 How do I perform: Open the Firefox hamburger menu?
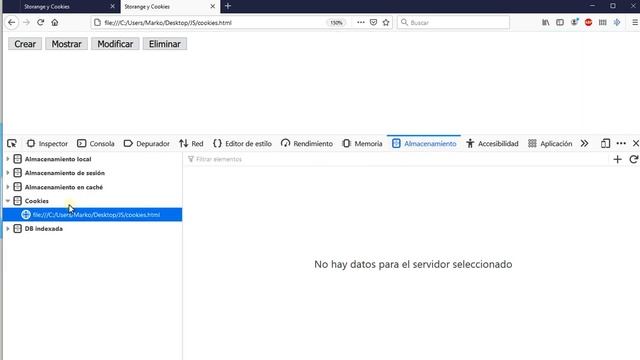635,22
